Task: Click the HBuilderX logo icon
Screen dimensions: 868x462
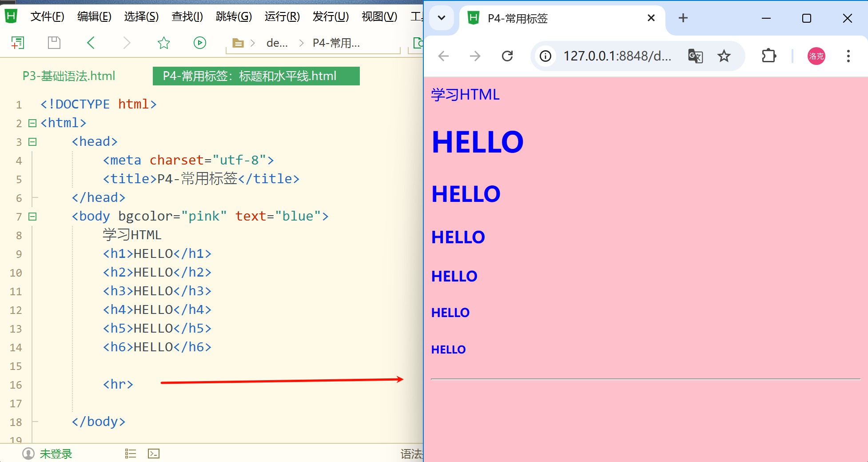Action: 11,16
